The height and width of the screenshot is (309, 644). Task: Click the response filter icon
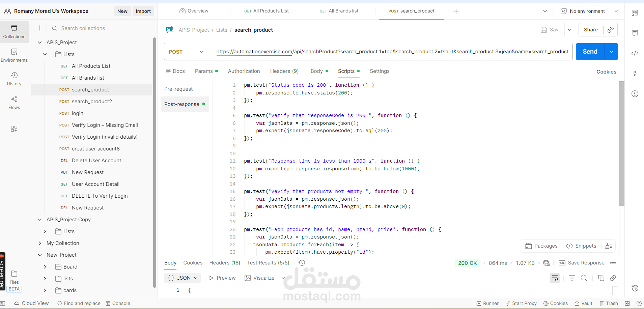pyautogui.click(x=572, y=278)
